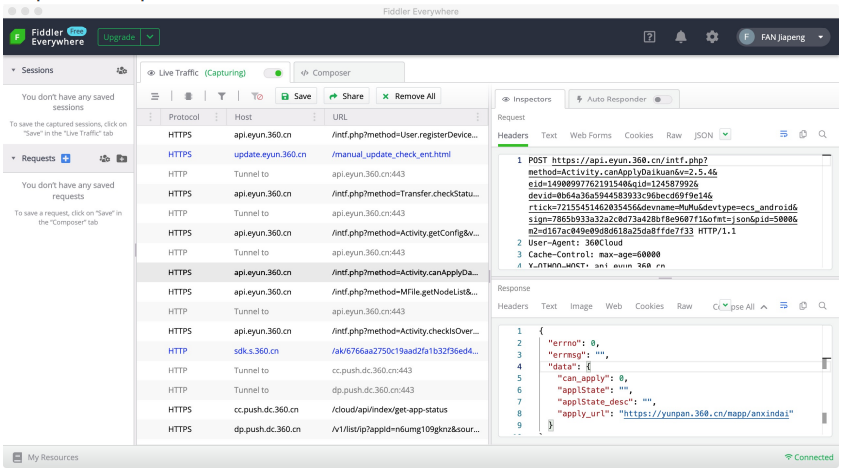Open settings with the gear icon
The image size is (841, 472).
click(x=713, y=37)
